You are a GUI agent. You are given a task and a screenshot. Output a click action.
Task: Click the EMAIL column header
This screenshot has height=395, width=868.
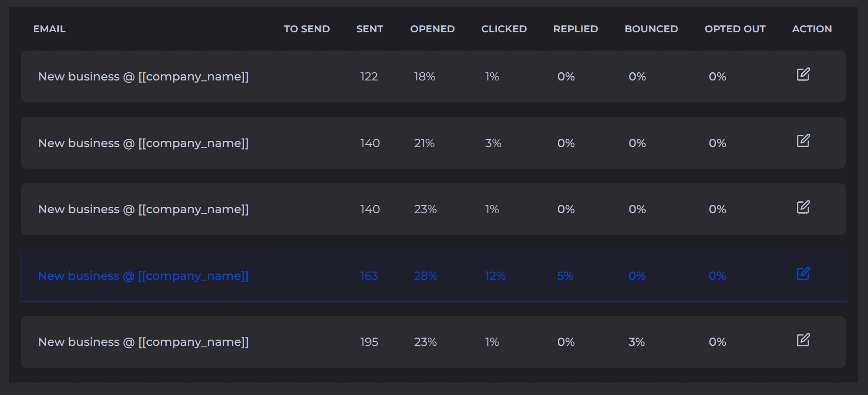pos(50,29)
